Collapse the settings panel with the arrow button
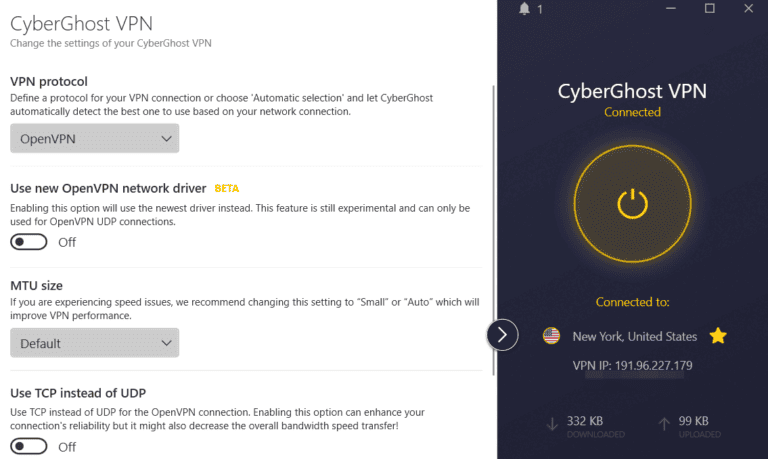Image resolution: width=768 pixels, height=459 pixels. [502, 334]
